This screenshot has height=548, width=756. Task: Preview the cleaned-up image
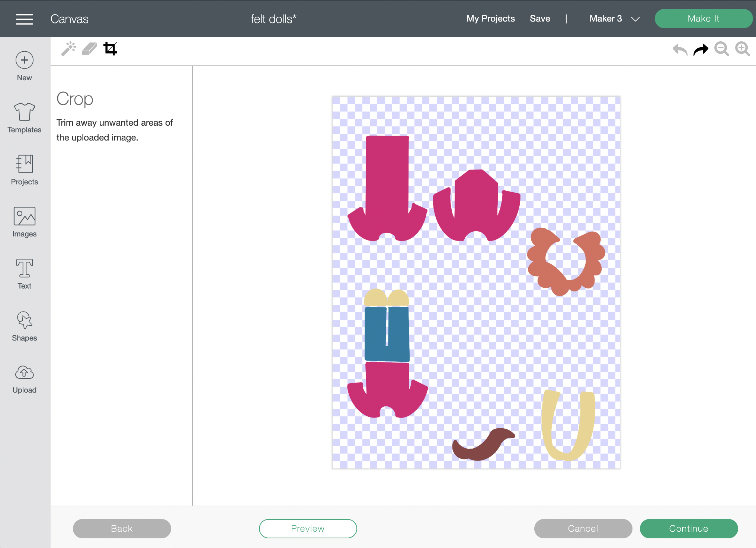308,528
